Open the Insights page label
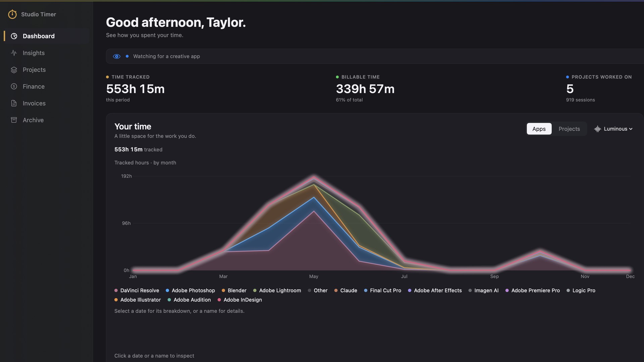 point(34,53)
